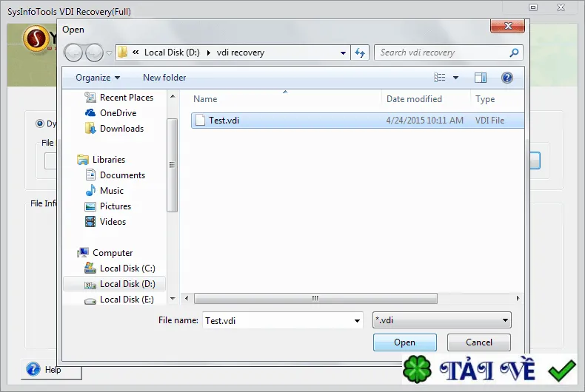Viewport: 585px width, 392px height.
Task: Expand the address bar path dropdown
Action: [343, 53]
